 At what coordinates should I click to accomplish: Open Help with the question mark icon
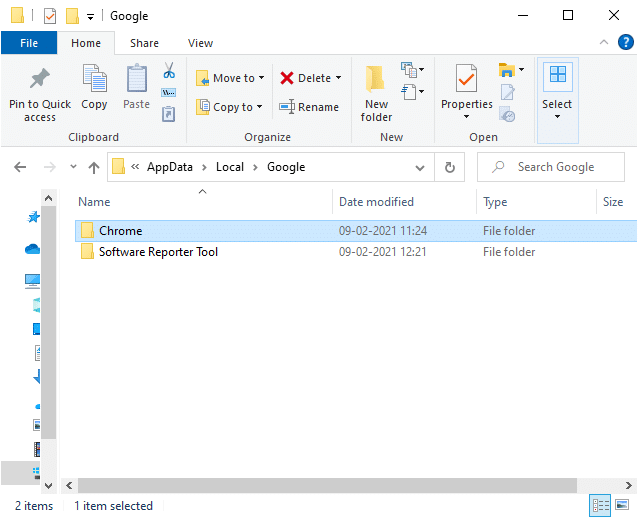pyautogui.click(x=625, y=42)
